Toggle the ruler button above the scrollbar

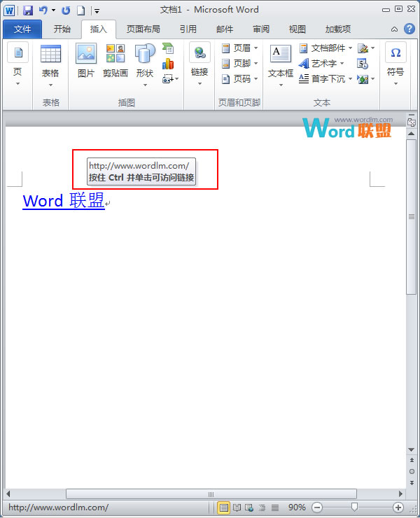coord(412,122)
